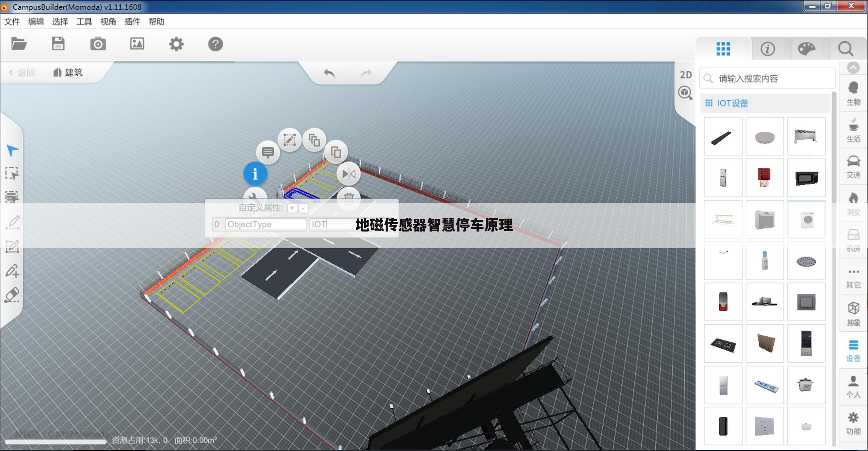868x451 pixels.
Task: Open help with the question mark icon
Action: pyautogui.click(x=216, y=44)
